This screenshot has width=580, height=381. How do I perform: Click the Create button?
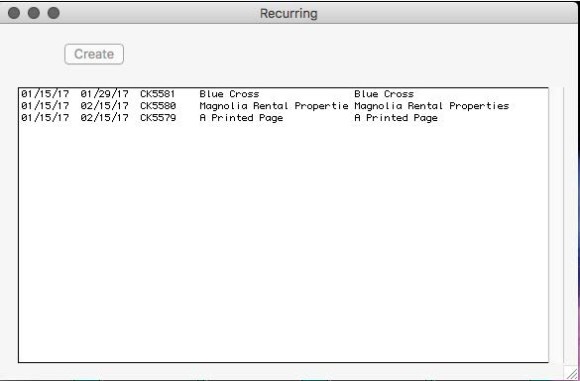[x=94, y=54]
